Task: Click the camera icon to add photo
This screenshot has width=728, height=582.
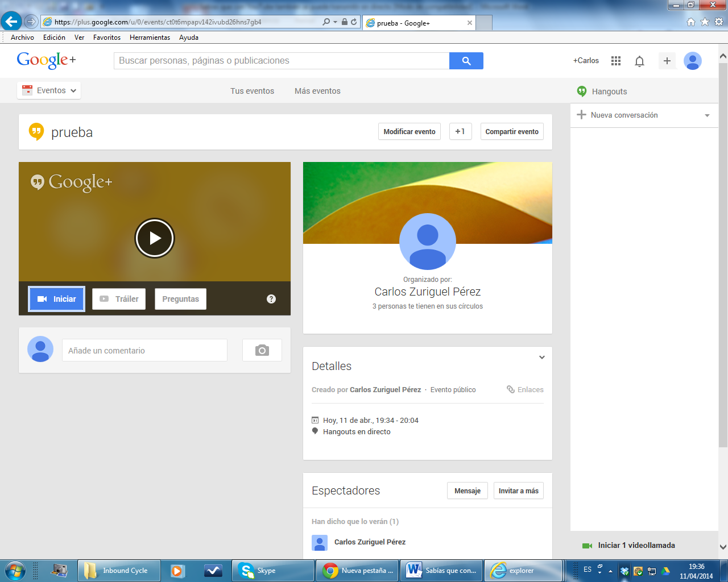Action: coord(262,350)
